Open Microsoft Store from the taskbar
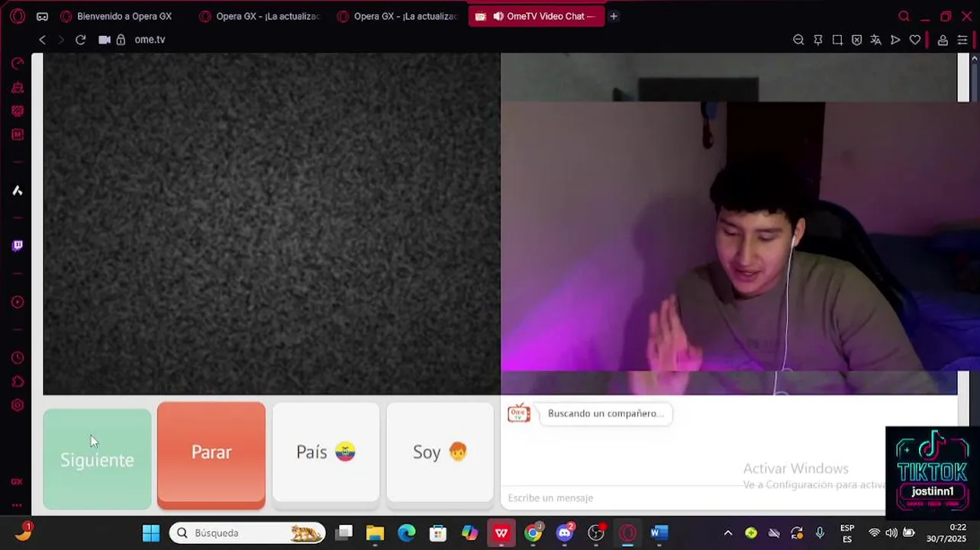Screen dimensions: 980x550 point(438,533)
